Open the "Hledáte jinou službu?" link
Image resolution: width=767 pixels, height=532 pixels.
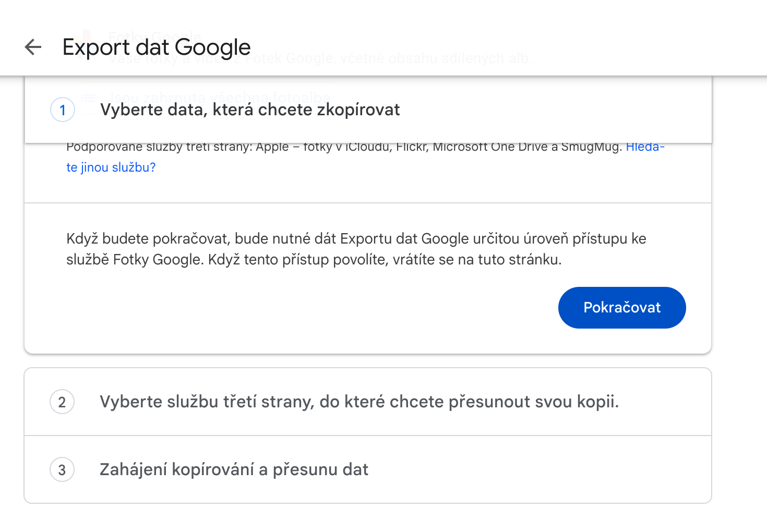pyautogui.click(x=111, y=167)
